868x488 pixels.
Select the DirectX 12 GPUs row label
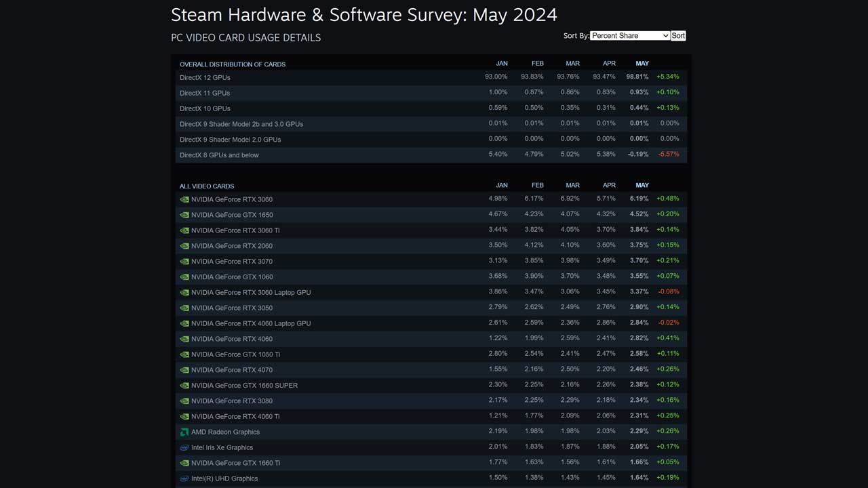pyautogui.click(x=205, y=77)
